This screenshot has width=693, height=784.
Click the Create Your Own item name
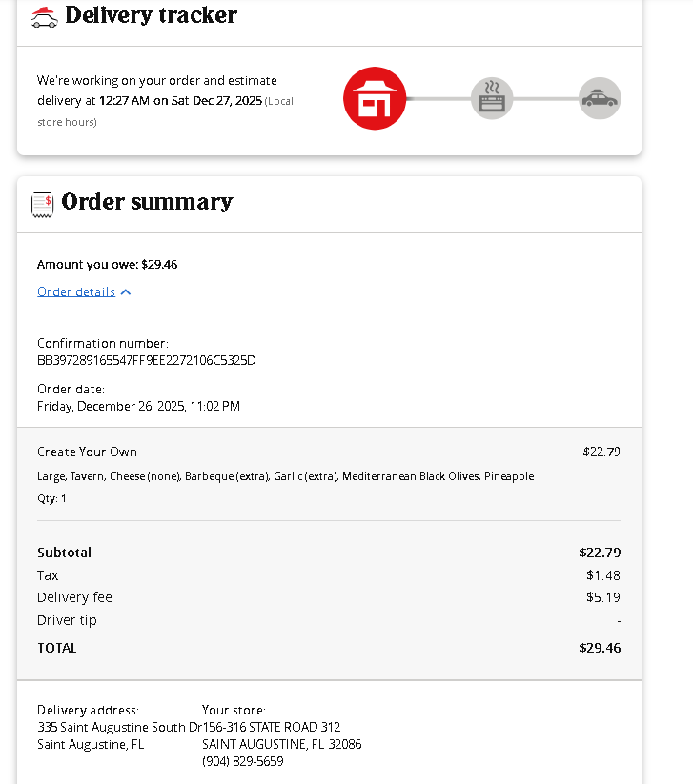click(87, 452)
